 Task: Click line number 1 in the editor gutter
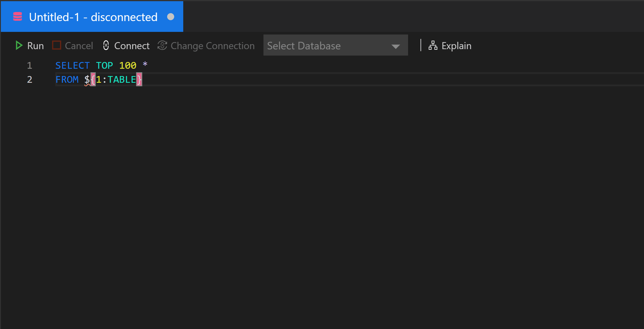(29, 65)
